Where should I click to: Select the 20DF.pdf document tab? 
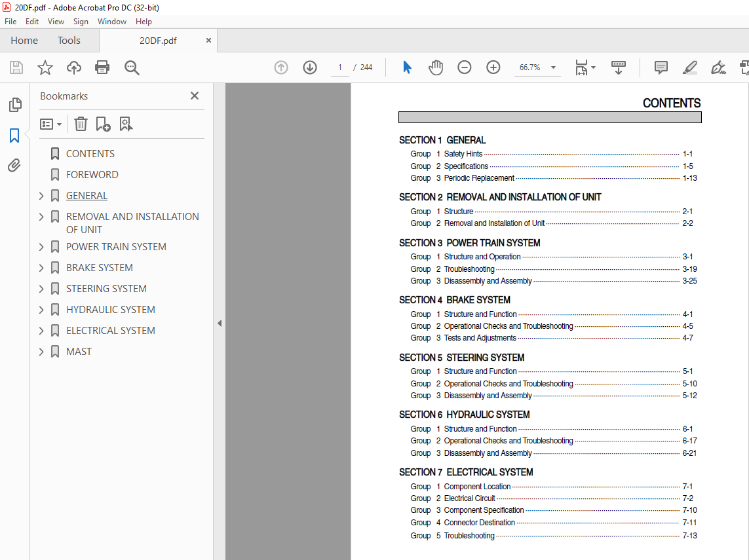coord(158,41)
